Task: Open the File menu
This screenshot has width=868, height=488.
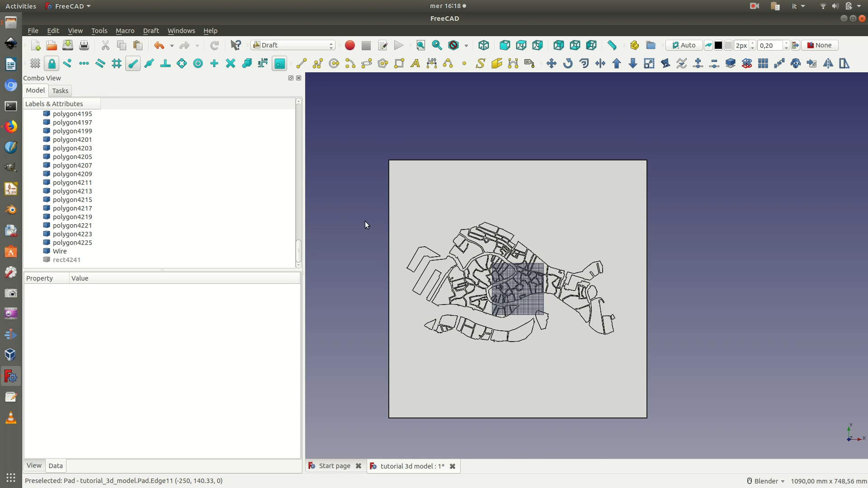Action: point(33,31)
